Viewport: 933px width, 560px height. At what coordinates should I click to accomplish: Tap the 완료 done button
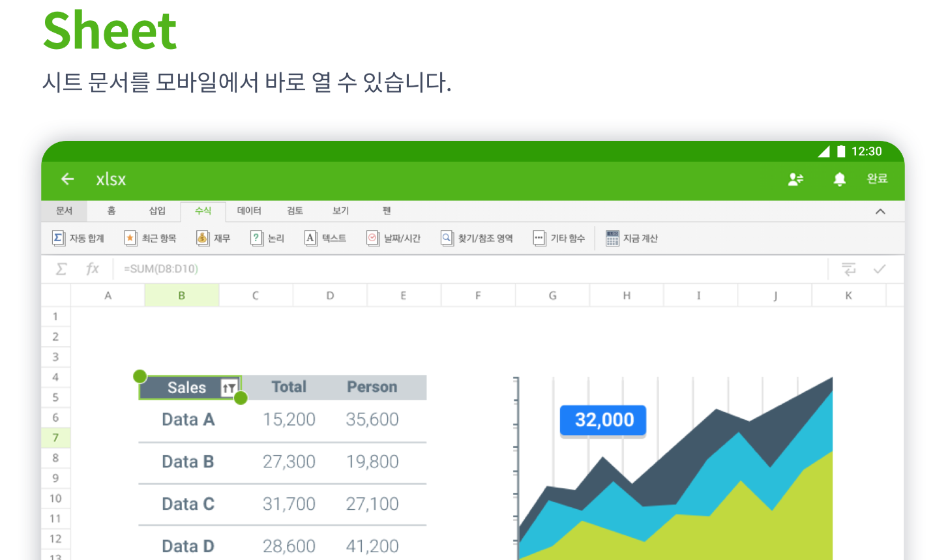point(877,179)
